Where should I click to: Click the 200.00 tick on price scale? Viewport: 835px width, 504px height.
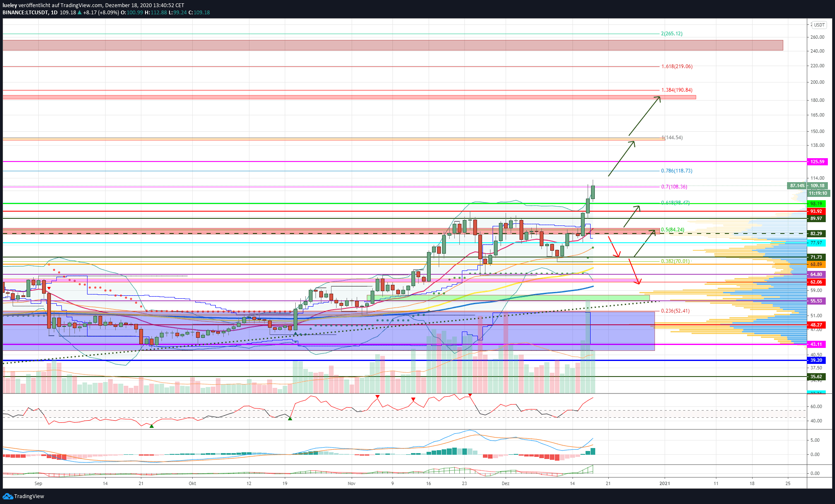coord(817,82)
